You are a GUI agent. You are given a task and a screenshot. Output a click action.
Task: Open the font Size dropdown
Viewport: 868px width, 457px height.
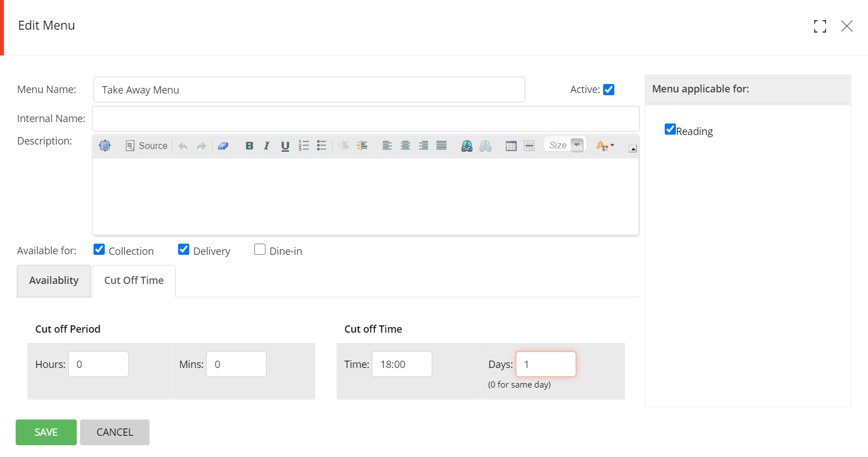click(x=565, y=145)
